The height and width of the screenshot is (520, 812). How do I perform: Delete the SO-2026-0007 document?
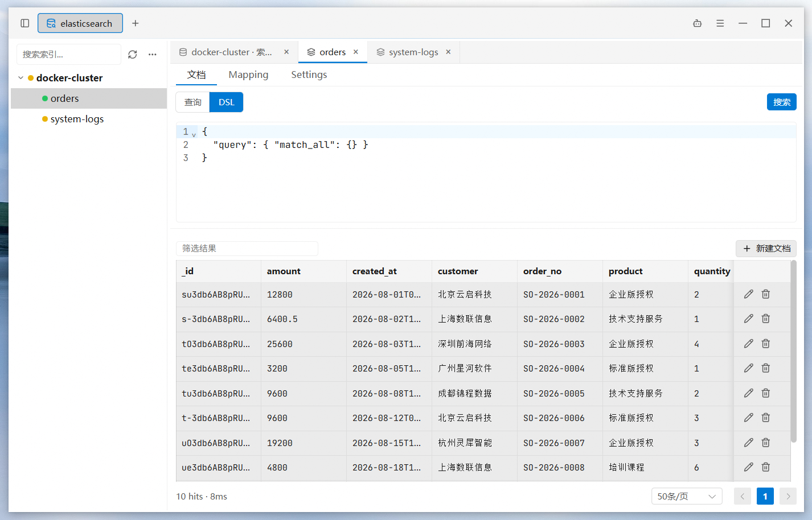click(766, 443)
